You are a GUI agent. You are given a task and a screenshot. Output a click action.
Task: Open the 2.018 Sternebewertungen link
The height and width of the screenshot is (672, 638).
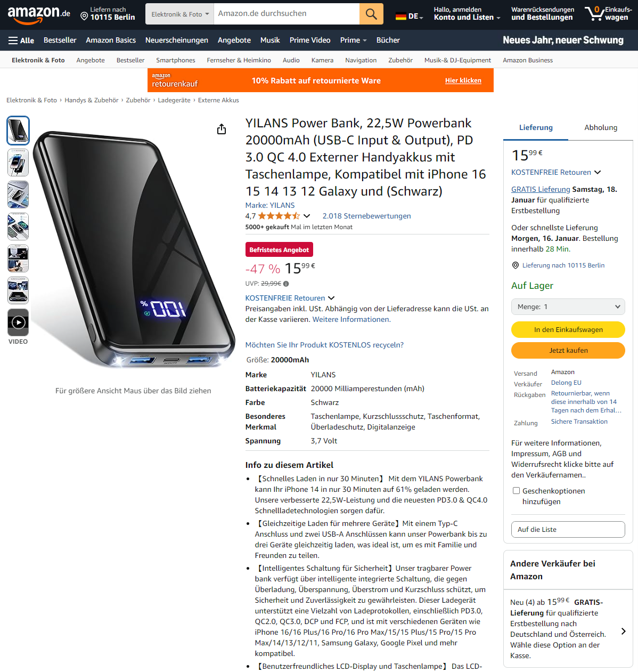366,216
